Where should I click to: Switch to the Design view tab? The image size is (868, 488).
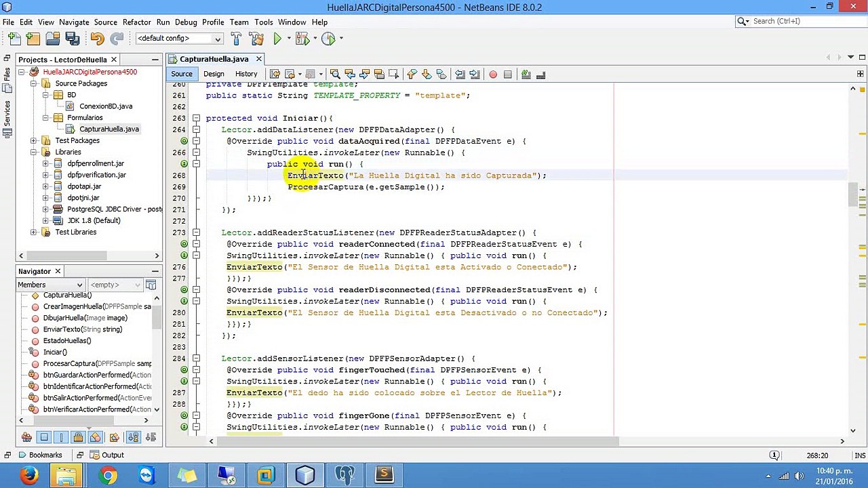coord(214,74)
